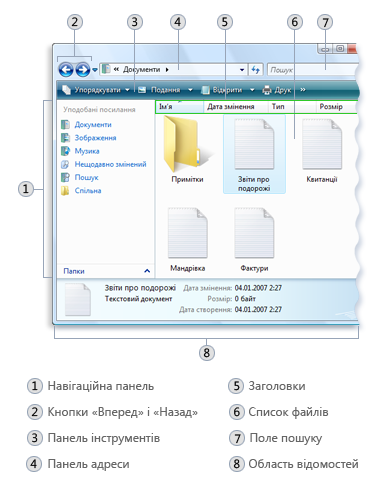Sort by the Розмір column header
386x494 pixels.
pos(336,107)
